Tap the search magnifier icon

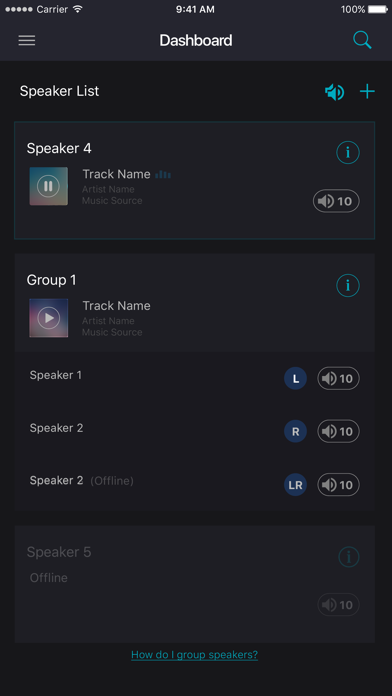coord(362,40)
